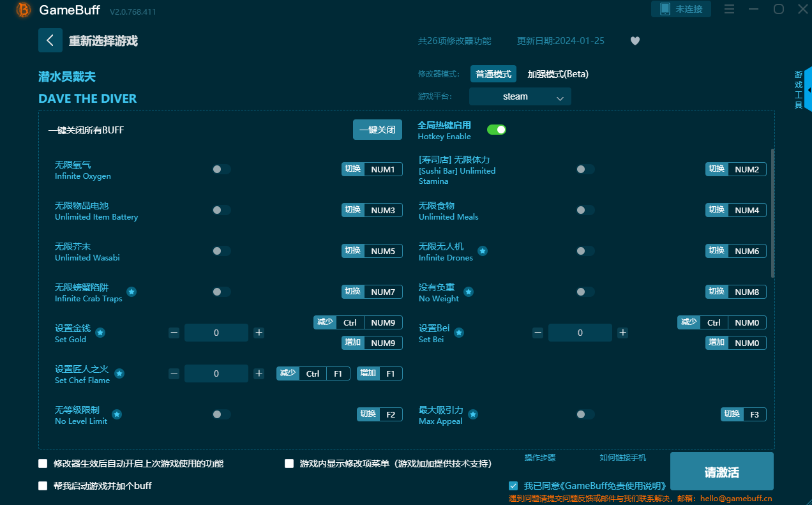
Task: Open 如何链接手机 phone linking link
Action: (623, 458)
